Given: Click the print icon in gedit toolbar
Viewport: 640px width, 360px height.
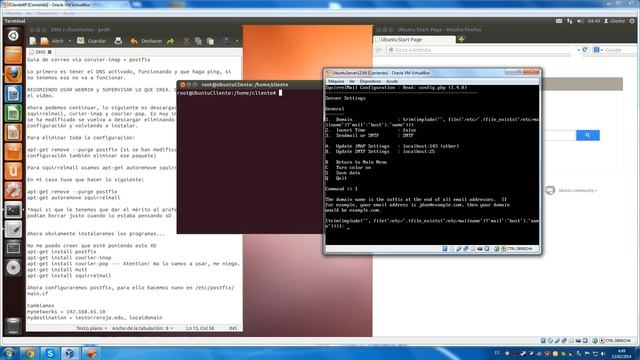Looking at the screenshot, I should (118, 41).
